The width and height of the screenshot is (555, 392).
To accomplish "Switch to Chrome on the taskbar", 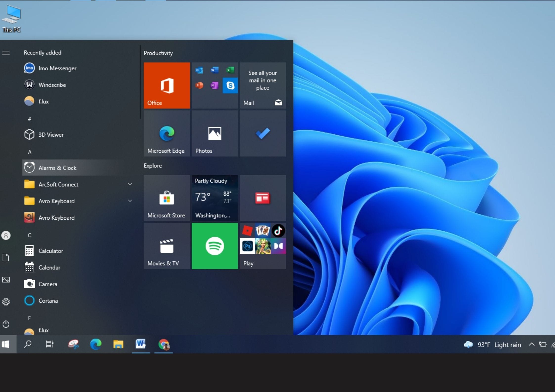I will (164, 344).
